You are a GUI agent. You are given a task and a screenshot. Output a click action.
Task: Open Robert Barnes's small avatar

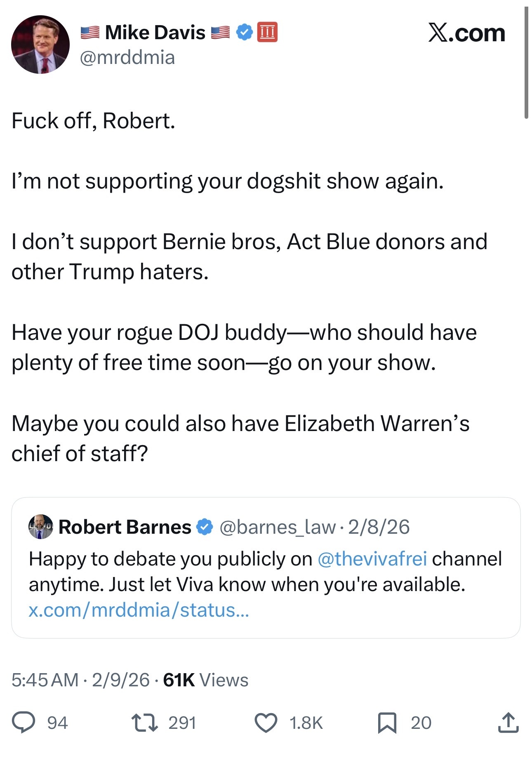click(x=40, y=526)
